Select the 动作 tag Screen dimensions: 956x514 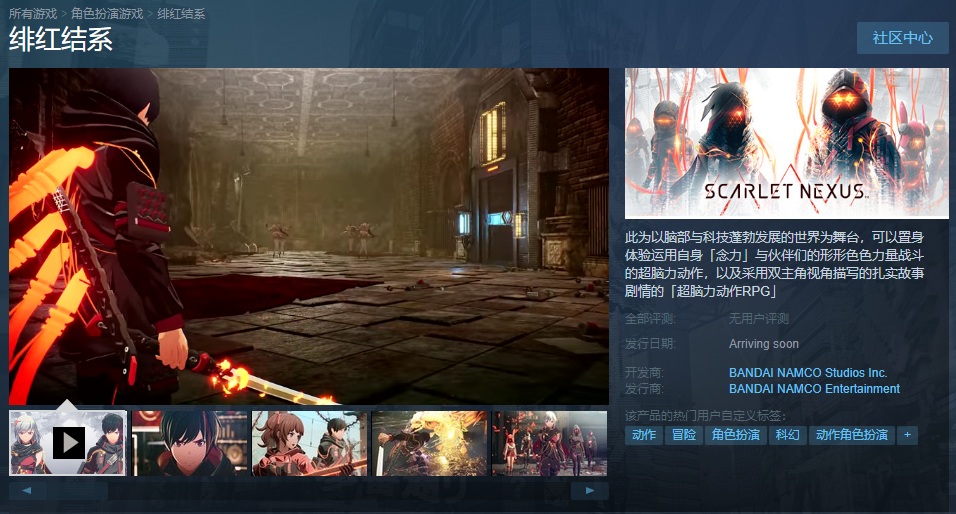644,435
